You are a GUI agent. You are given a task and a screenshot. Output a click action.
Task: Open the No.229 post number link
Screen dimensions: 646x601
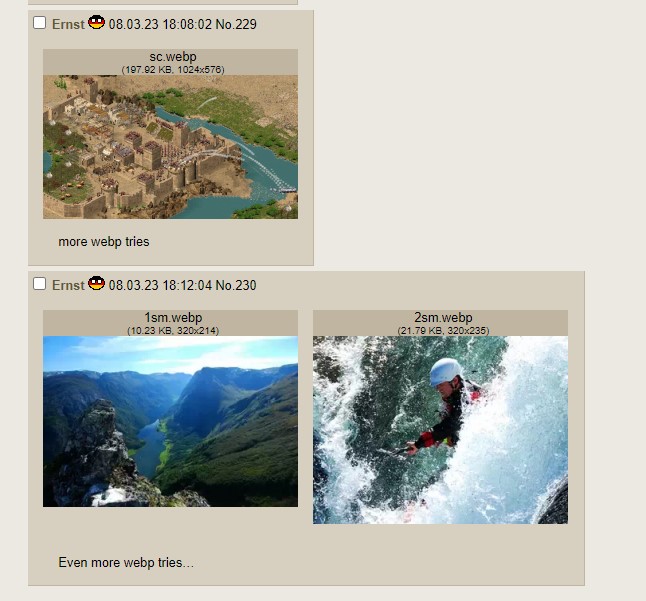coord(236,24)
